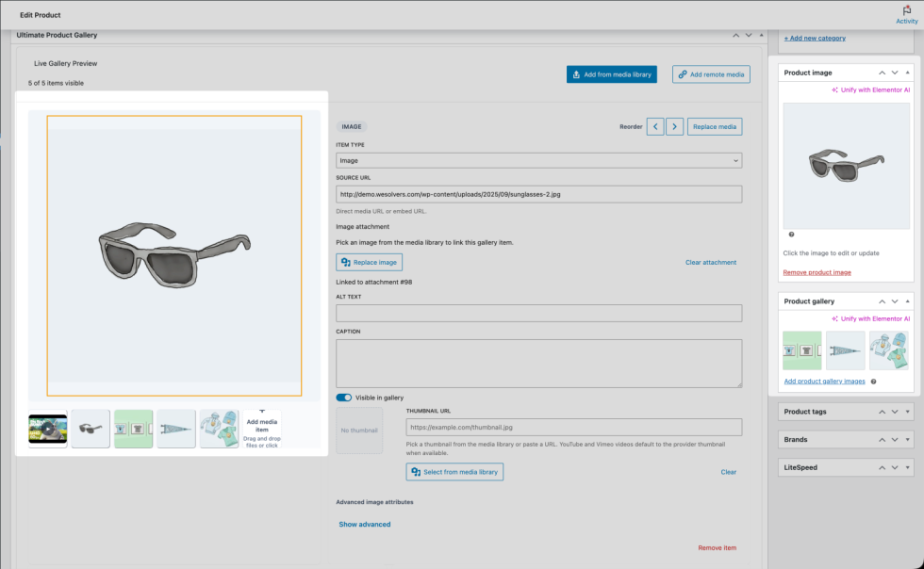Image resolution: width=924 pixels, height=569 pixels.
Task: Click the Remove item link
Action: (x=718, y=547)
